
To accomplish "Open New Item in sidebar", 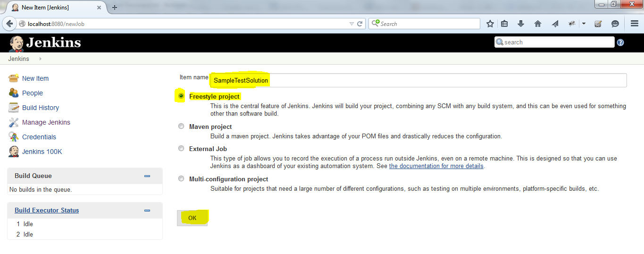I will click(x=35, y=78).
